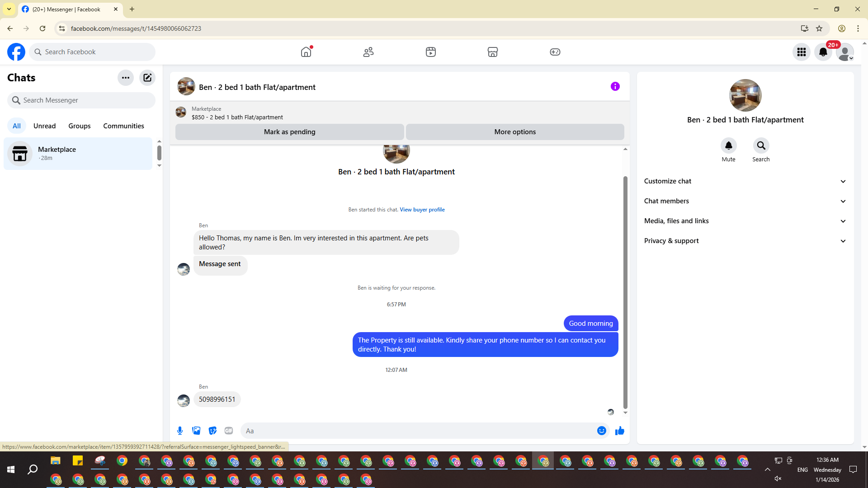Click the voice clip microphone icon
The image size is (868, 488).
180,431
